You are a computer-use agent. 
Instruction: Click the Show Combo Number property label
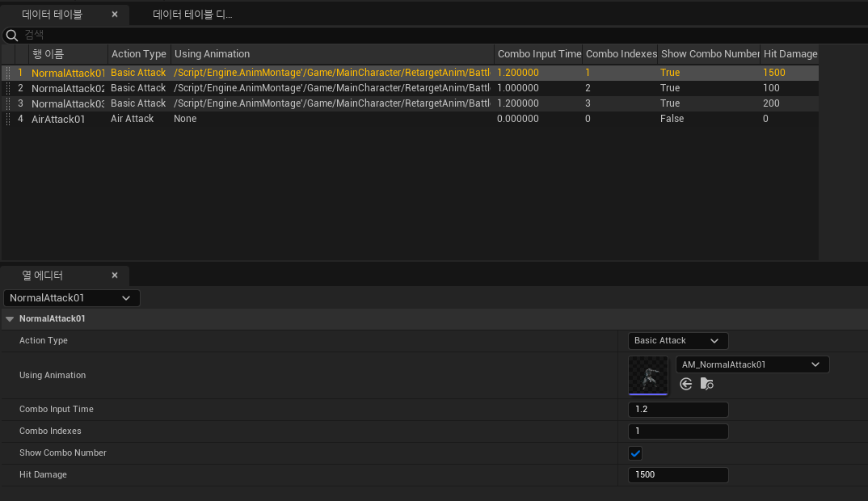[x=62, y=453]
